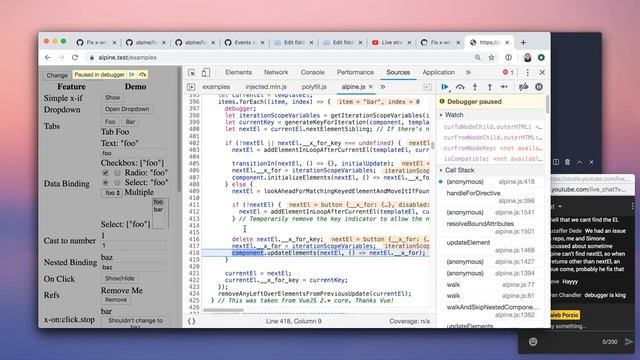Viewport: 640px width, 360px height.
Task: Click the zoom magnifier in address bar
Action: (478, 58)
